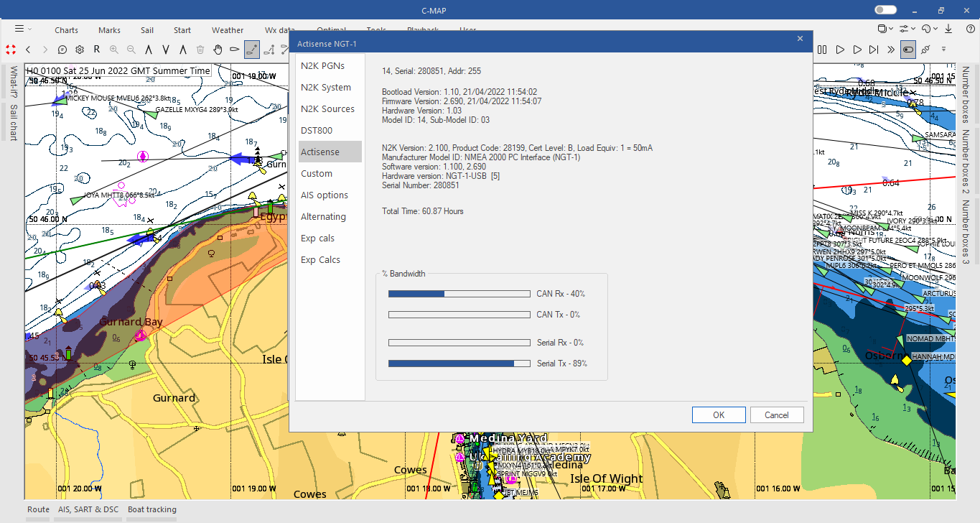This screenshot has width=980, height=523.
Task: Select the highlighted boat-to-mark route tool
Action: pos(252,50)
